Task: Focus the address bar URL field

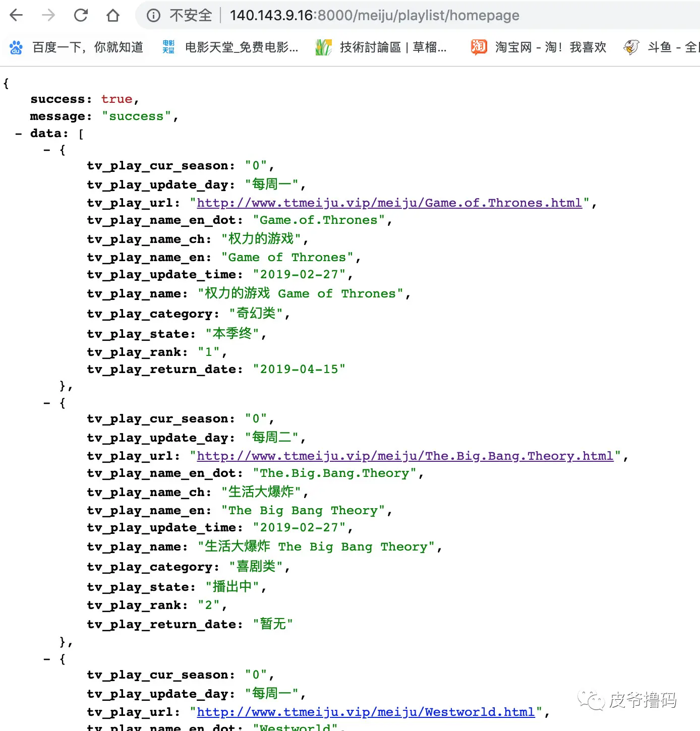Action: [374, 16]
